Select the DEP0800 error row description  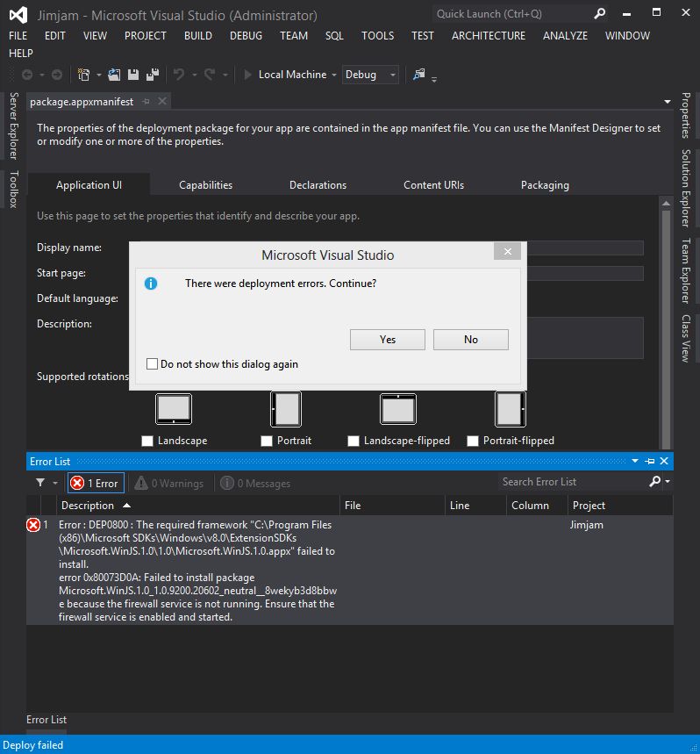click(x=197, y=571)
